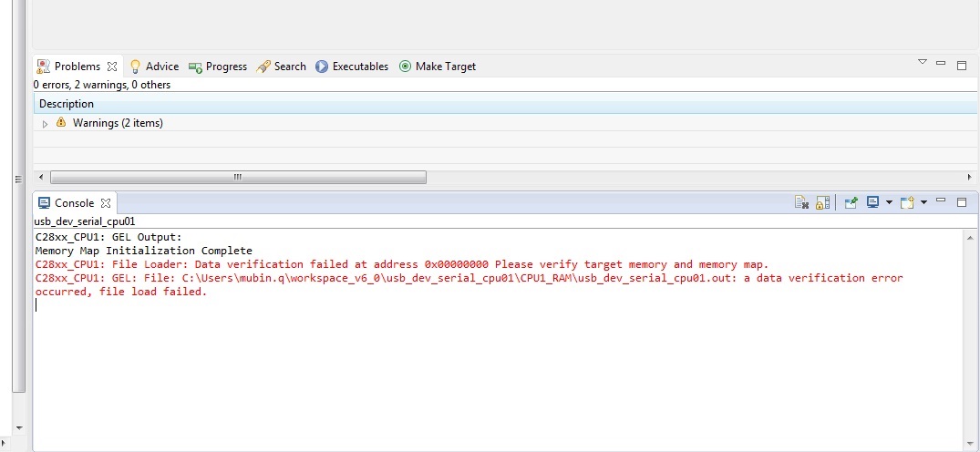Minimize the Console panel
The width and height of the screenshot is (980, 452).
click(x=941, y=200)
